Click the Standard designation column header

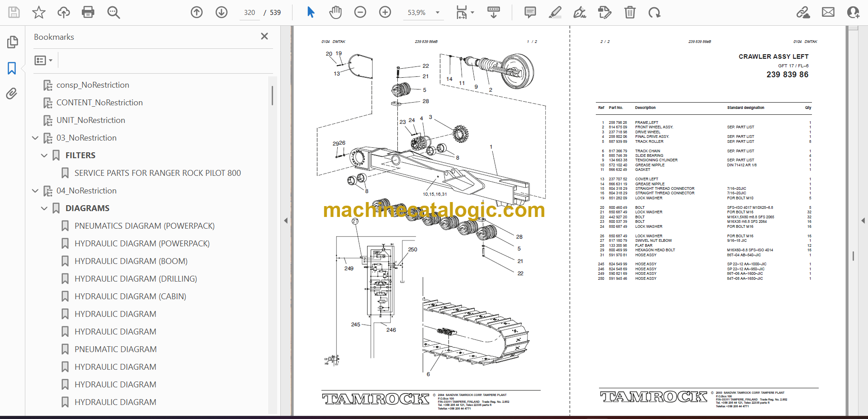coord(745,108)
